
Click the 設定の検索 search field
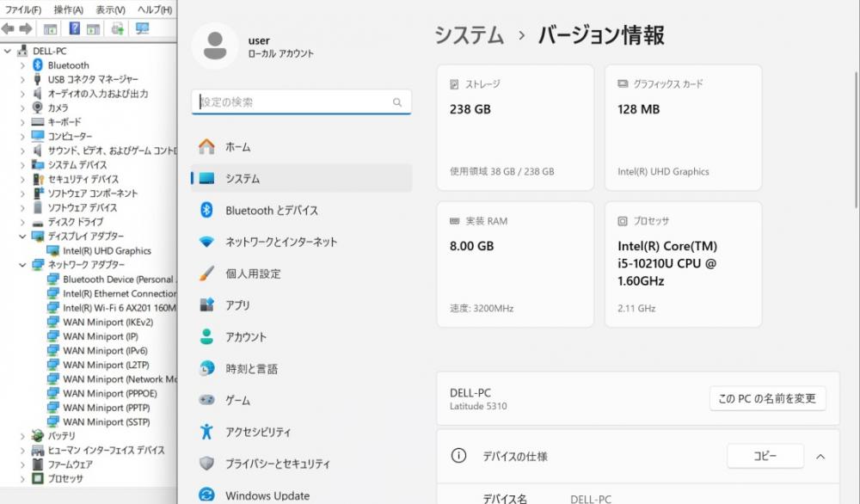(301, 102)
